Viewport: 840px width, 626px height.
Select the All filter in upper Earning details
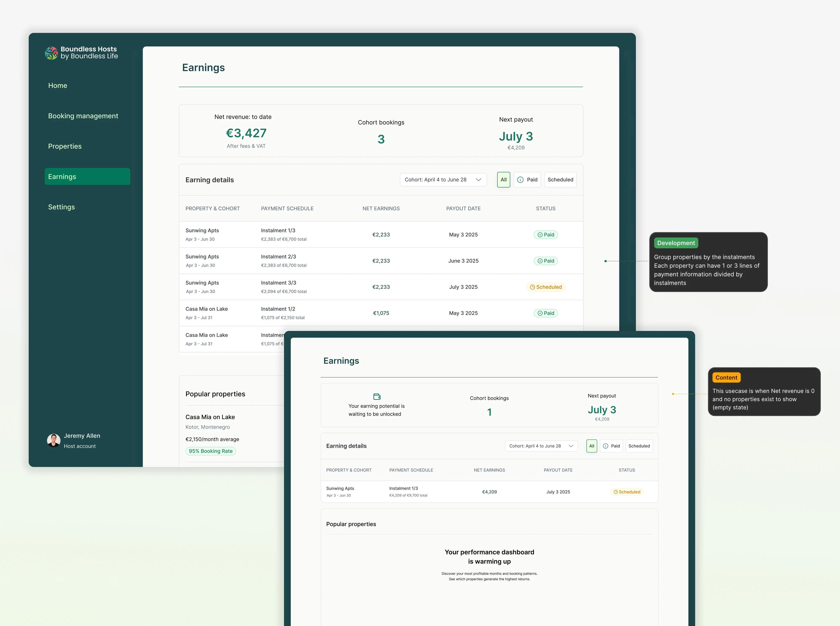point(503,180)
